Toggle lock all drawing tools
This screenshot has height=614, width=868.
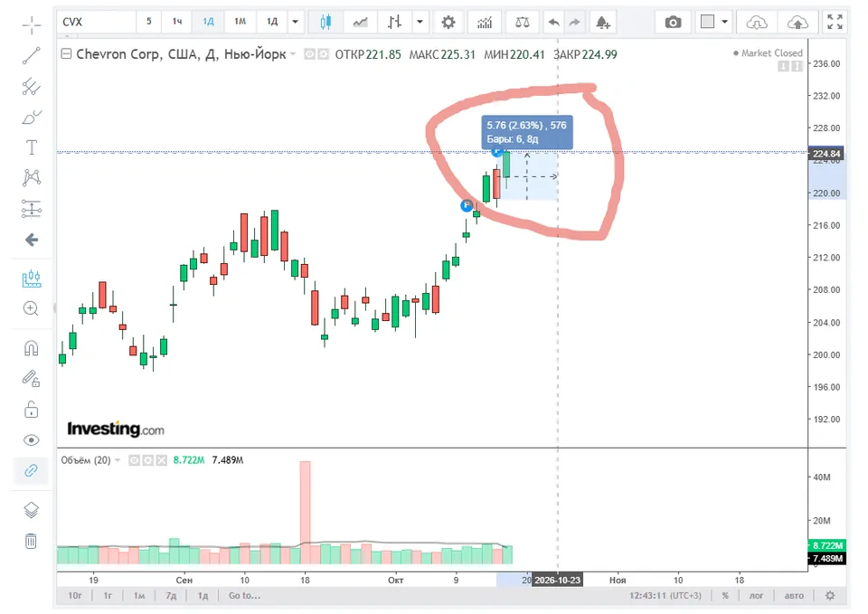32,410
